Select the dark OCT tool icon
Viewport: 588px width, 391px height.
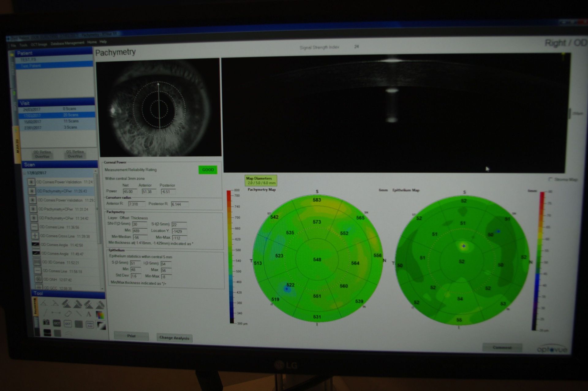pyautogui.click(x=57, y=323)
